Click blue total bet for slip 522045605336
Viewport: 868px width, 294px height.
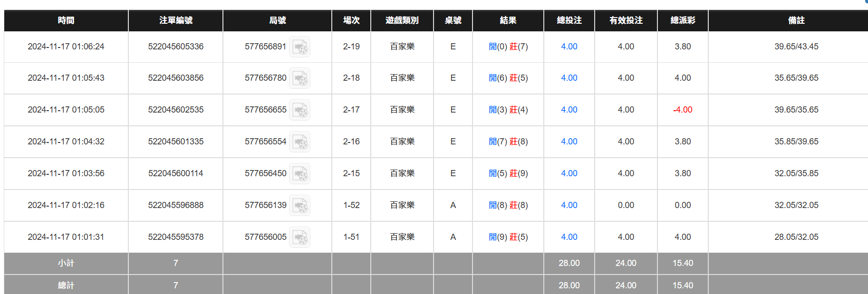tap(569, 47)
